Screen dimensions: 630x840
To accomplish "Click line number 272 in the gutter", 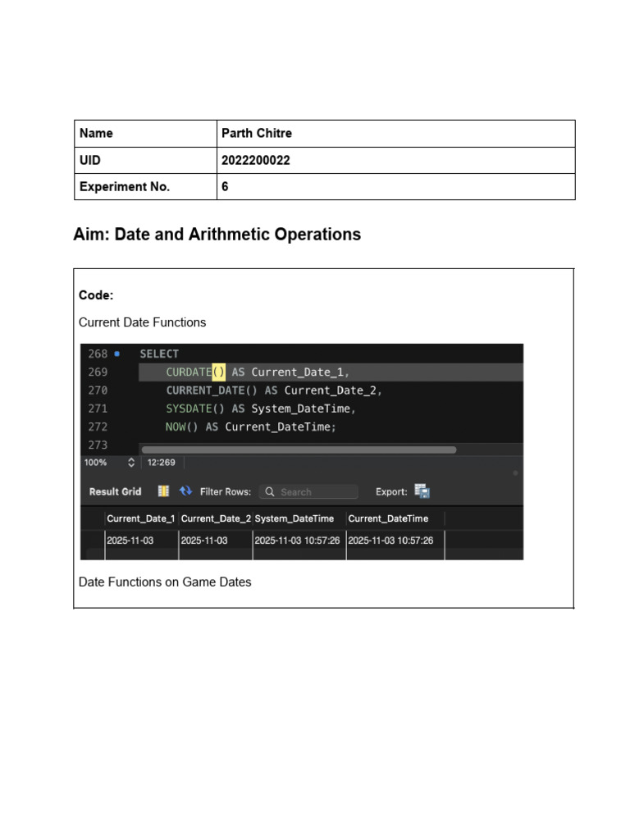I will point(98,427).
